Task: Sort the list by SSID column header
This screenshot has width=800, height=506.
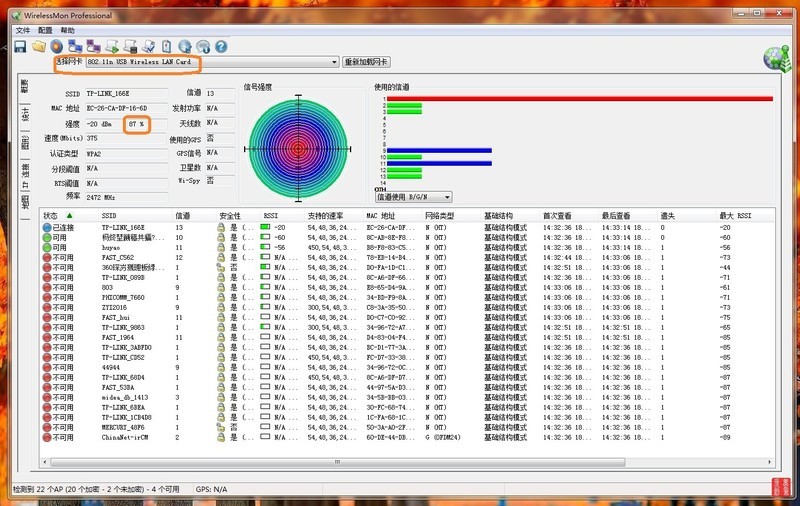Action: tap(110, 215)
